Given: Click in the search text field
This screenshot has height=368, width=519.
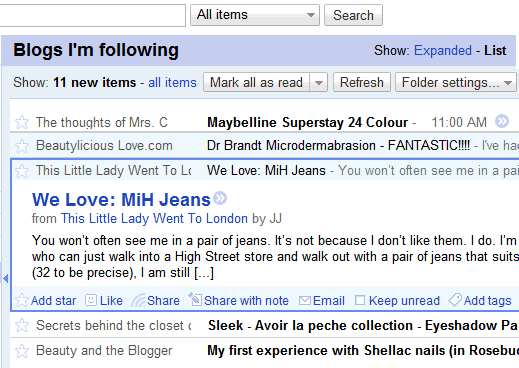Looking at the screenshot, I should point(92,15).
